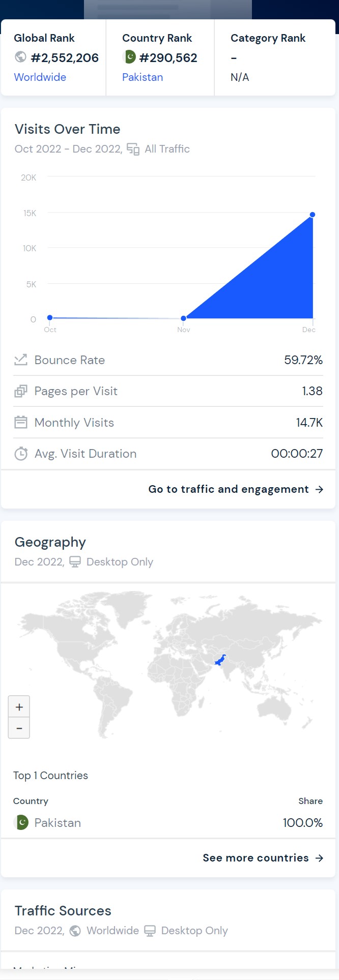The height and width of the screenshot is (980, 339).
Task: Click the Avg. Visit Duration clock icon
Action: point(20,454)
